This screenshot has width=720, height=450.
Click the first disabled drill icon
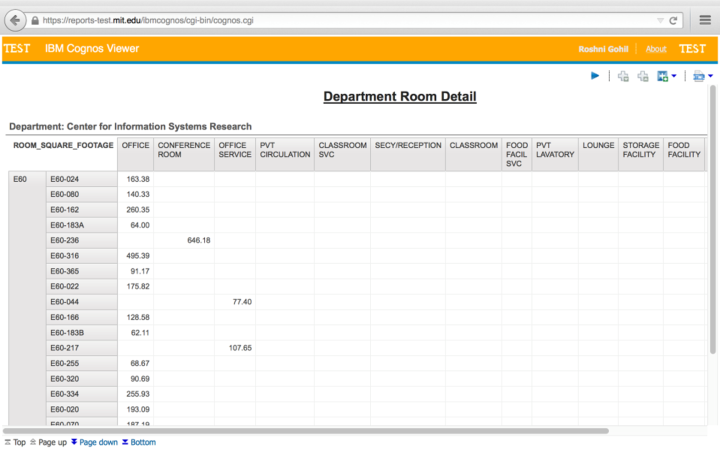coord(623,76)
